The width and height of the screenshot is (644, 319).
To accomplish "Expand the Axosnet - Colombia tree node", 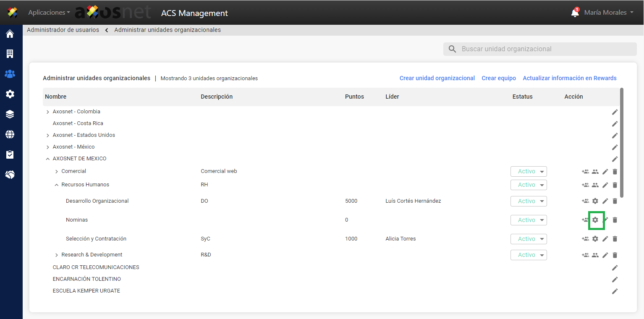I will coord(47,112).
